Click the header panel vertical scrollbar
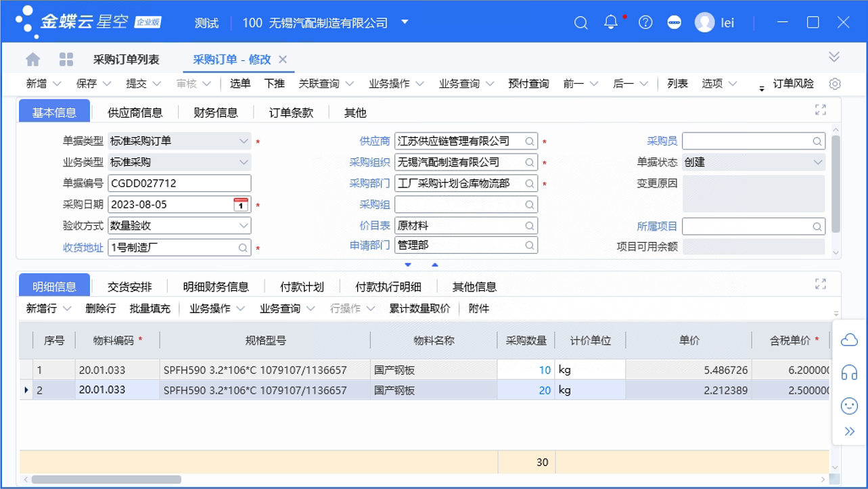Image resolution: width=868 pixels, height=489 pixels. click(836, 184)
